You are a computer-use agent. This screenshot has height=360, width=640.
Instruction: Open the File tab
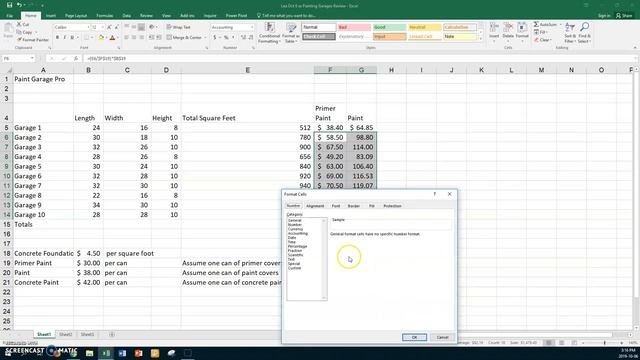[9, 16]
